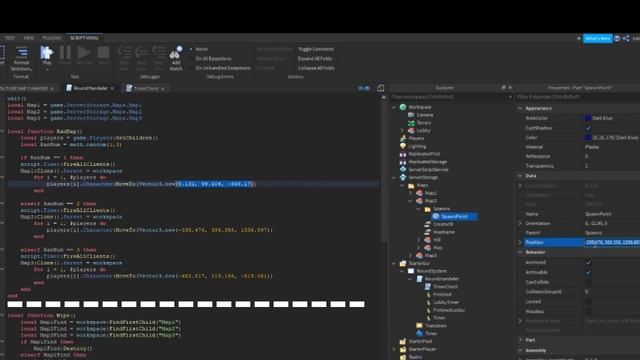The image size is (640, 360).
Task: Toggle the Anchored checkbox
Action: [x=588, y=262]
